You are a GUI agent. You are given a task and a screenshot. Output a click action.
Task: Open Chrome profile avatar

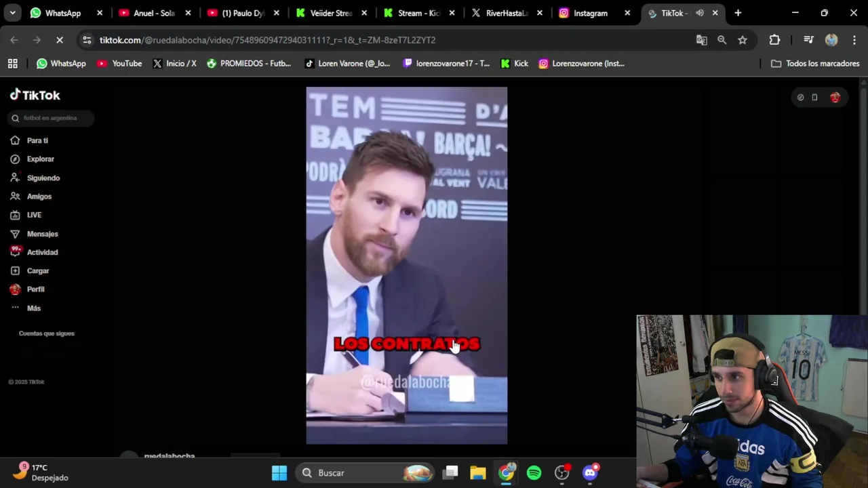coord(831,40)
